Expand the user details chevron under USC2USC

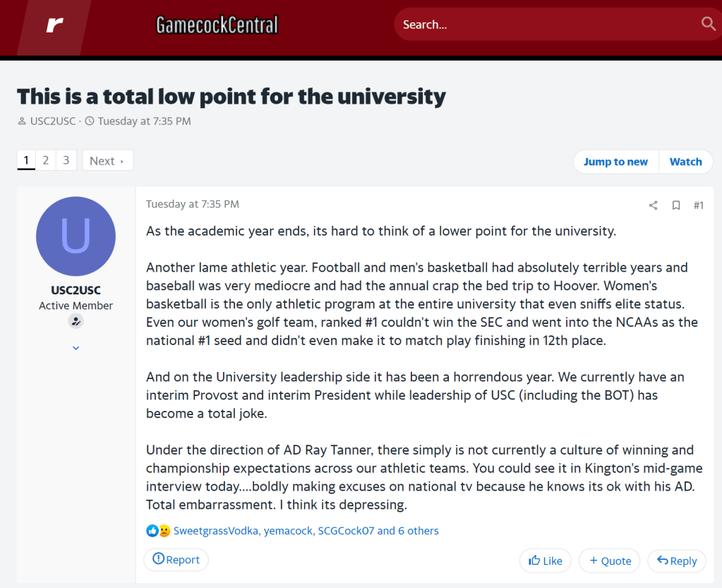point(76,348)
